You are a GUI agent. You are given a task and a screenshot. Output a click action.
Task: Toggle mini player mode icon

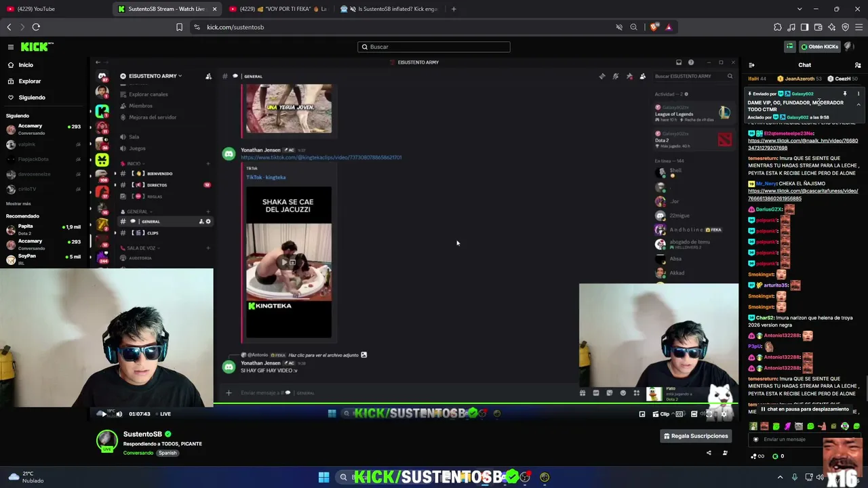pos(642,414)
